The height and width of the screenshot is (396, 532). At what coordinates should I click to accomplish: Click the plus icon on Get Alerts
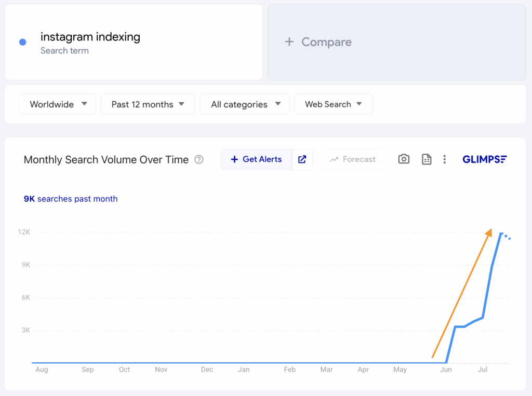click(x=235, y=159)
